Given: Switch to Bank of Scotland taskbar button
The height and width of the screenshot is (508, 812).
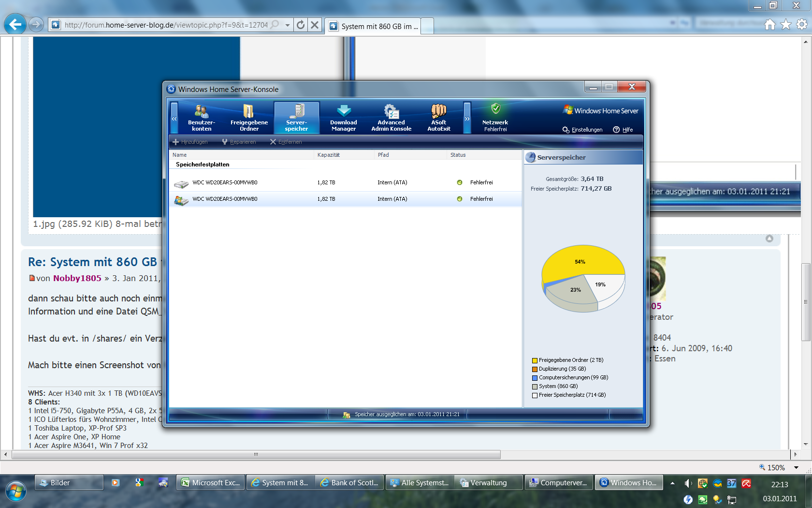Looking at the screenshot, I should 350,483.
